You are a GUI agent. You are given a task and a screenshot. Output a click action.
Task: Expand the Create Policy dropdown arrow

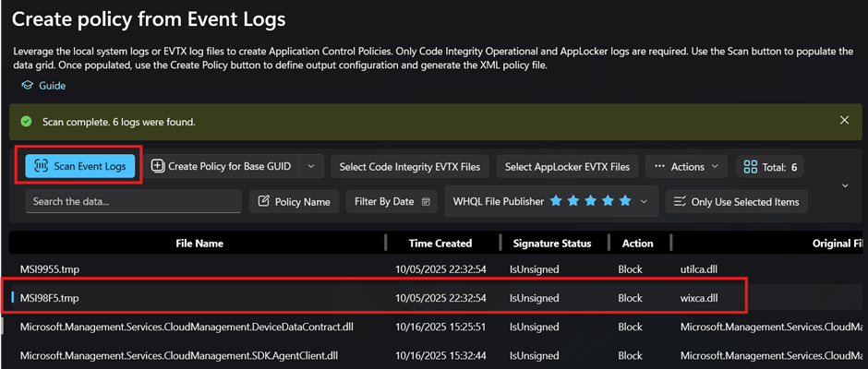coord(311,166)
